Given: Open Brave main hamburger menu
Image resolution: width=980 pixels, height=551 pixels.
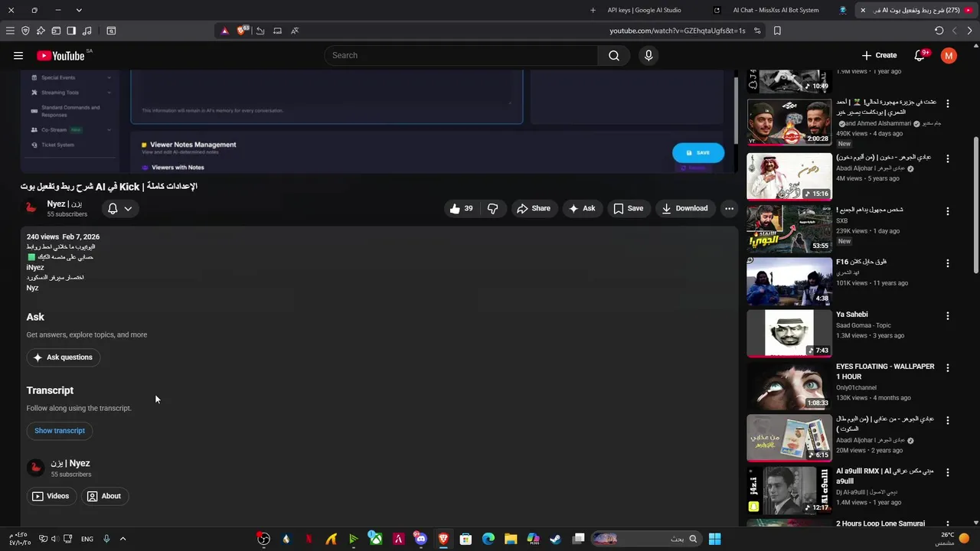Looking at the screenshot, I should 10,31.
